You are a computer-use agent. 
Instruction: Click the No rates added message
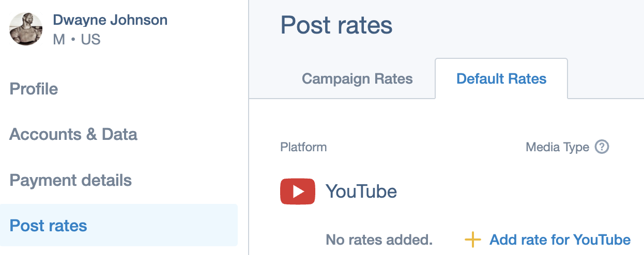[x=379, y=240]
